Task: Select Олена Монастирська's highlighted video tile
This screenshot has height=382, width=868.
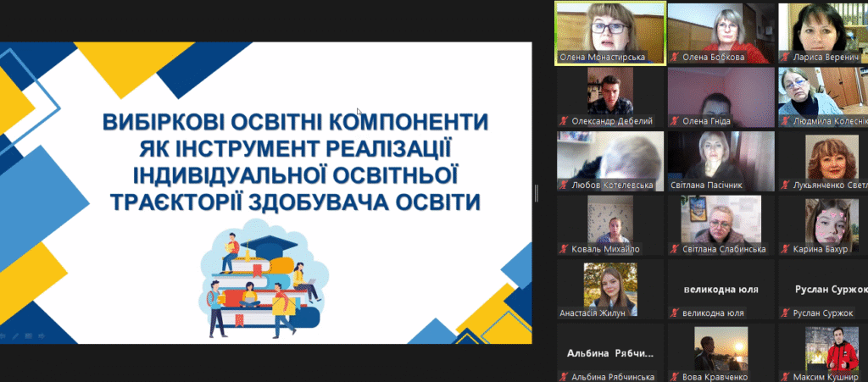Action: (x=609, y=28)
